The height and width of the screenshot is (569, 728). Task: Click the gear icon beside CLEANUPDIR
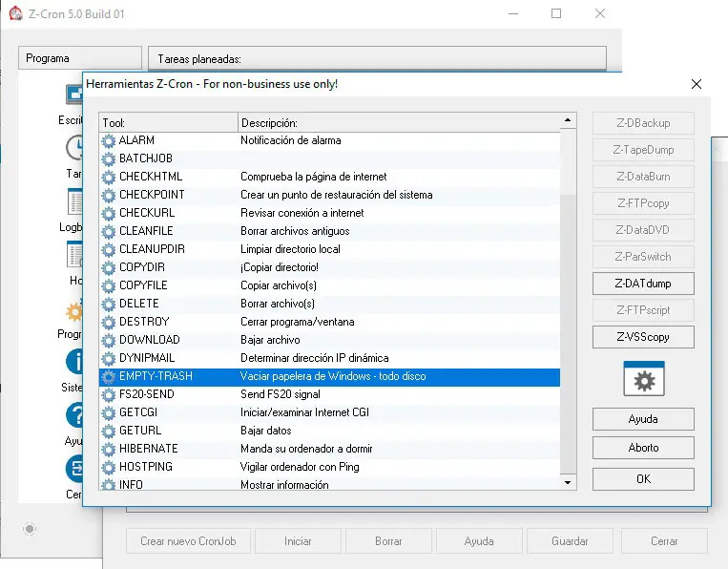(108, 249)
